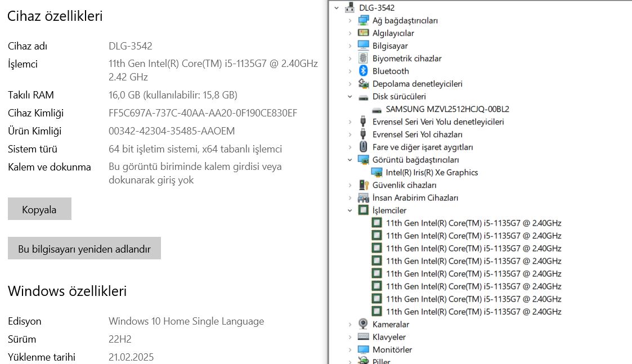This screenshot has height=364, width=632.
Task: Select the Bilgisayar tree entry
Action: point(389,46)
